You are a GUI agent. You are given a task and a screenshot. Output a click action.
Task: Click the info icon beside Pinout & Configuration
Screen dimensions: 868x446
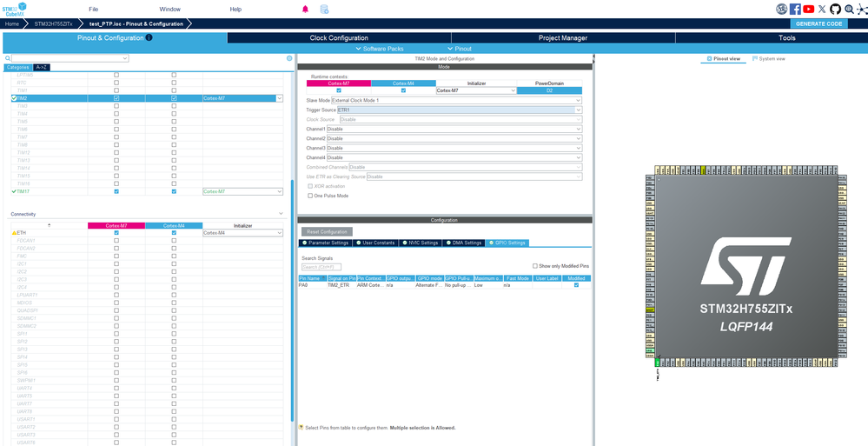click(x=149, y=38)
